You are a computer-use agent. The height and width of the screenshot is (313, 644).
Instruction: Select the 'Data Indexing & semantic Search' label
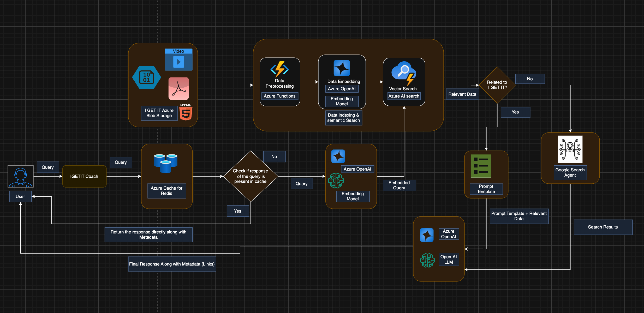tap(343, 118)
